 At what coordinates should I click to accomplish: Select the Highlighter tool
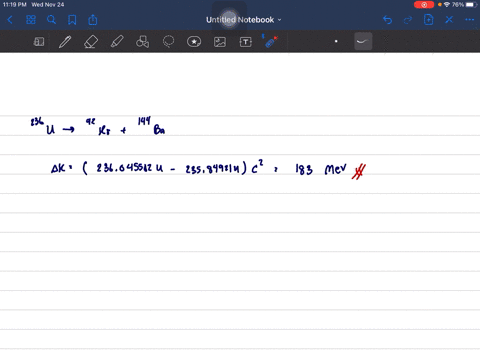click(117, 42)
